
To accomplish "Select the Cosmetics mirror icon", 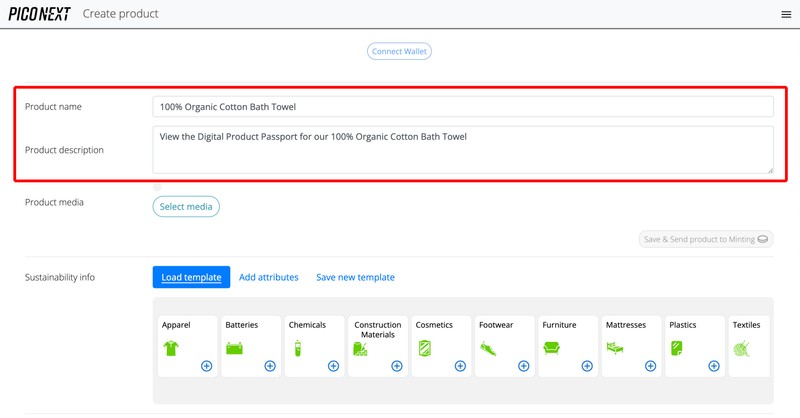I will pos(424,348).
